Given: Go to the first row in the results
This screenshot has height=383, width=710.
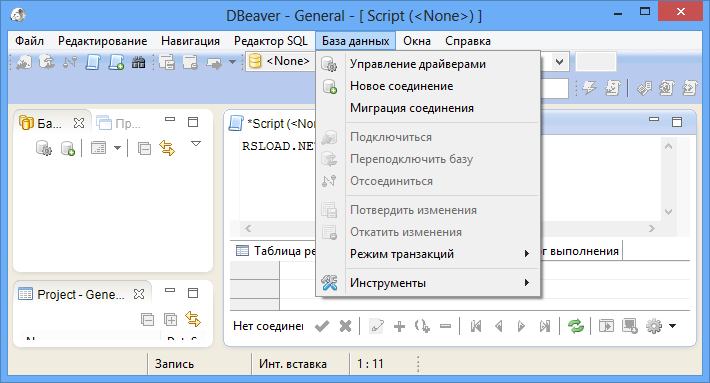Looking at the screenshot, I should point(475,326).
